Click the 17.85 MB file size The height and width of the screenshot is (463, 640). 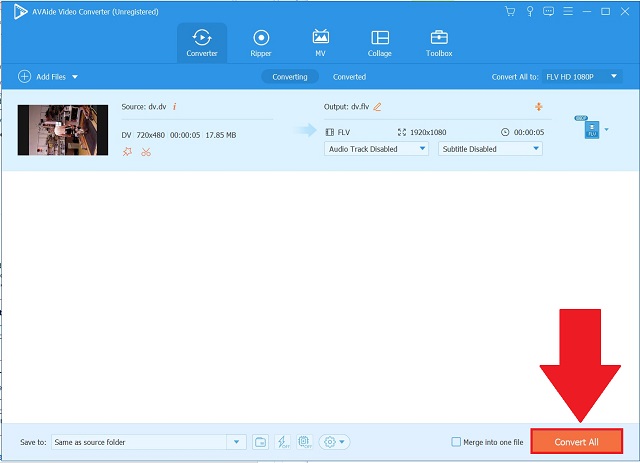(221, 135)
